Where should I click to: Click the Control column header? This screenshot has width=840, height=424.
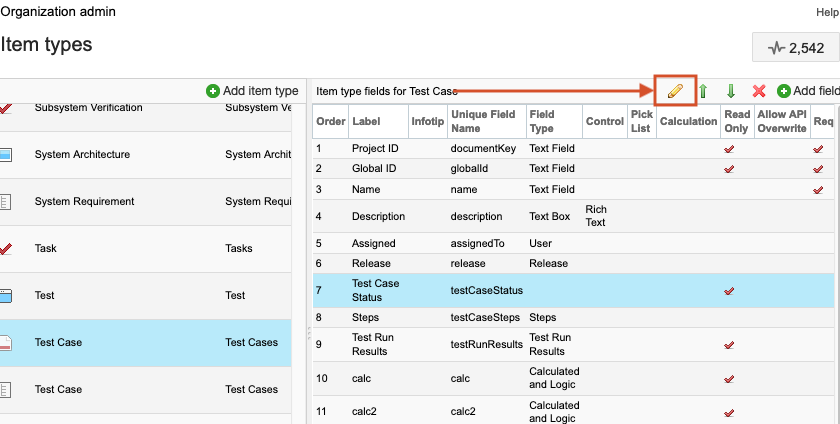[x=605, y=122]
